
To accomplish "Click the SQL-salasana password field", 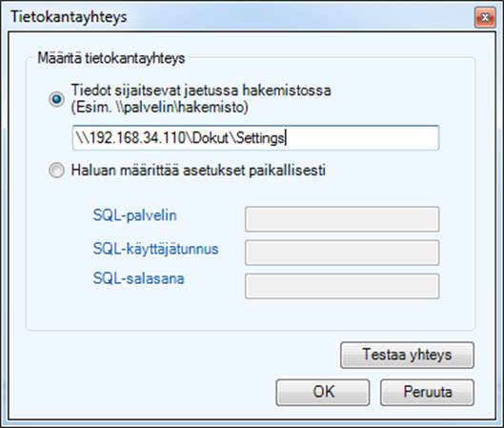I will (342, 286).
